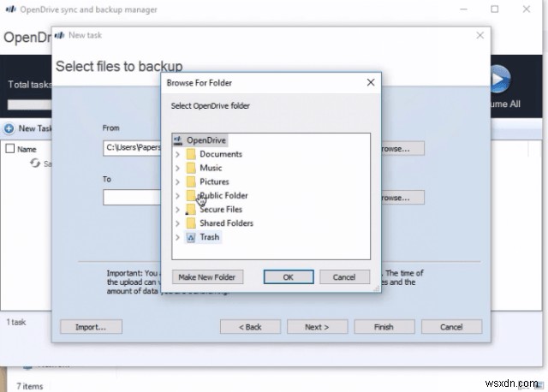The height and width of the screenshot is (392, 548).
Task: Click Browse button for To path
Action: pyautogui.click(x=402, y=198)
